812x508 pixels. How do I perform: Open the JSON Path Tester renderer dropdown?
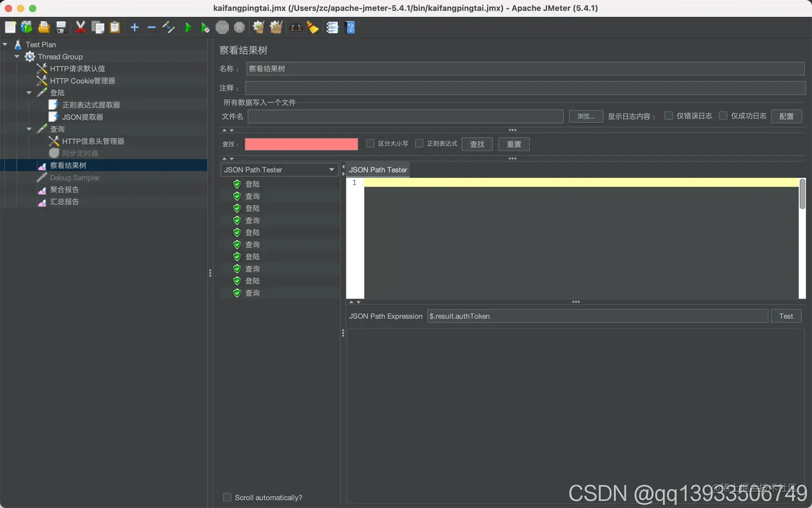[279, 170]
